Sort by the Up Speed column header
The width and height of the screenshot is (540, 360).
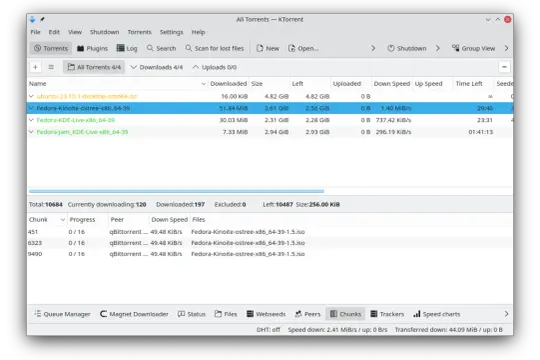click(x=433, y=84)
